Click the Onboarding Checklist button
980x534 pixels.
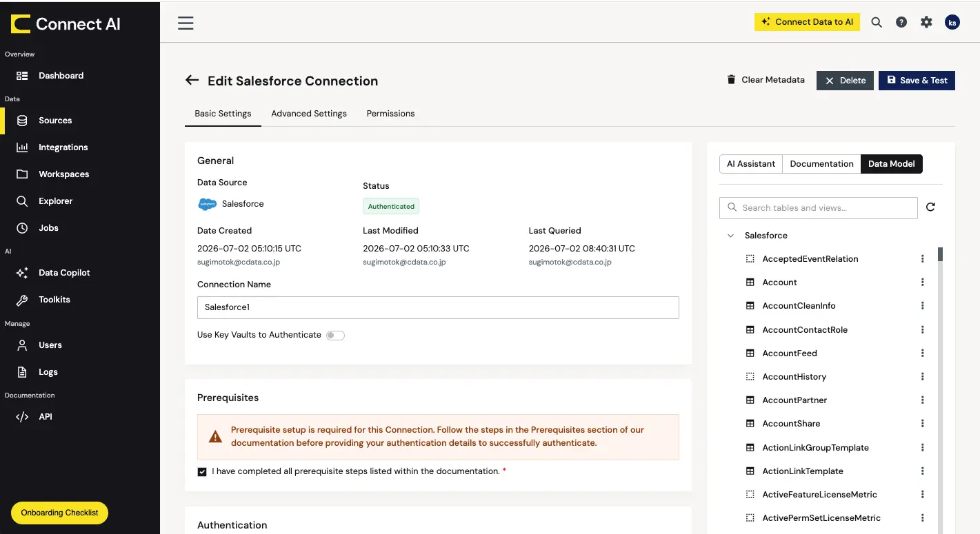click(59, 513)
